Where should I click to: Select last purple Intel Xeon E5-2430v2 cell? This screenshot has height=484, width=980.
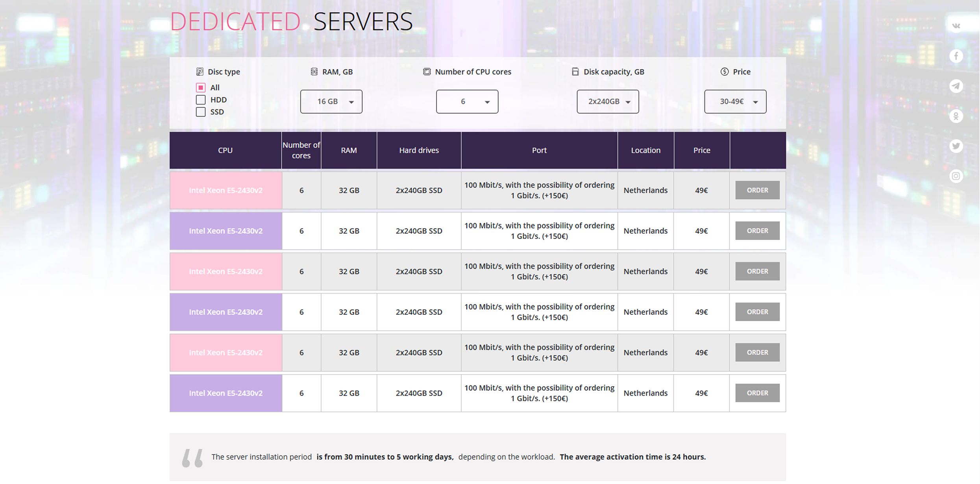pos(226,393)
